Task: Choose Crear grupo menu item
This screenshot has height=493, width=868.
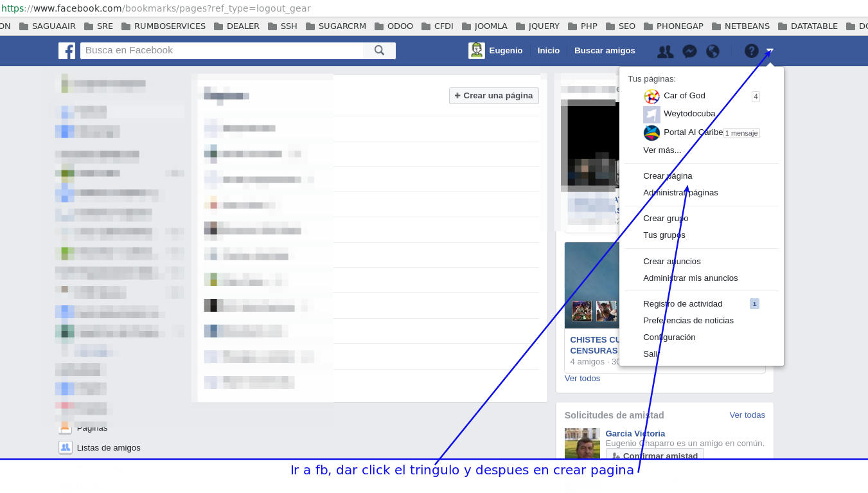Action: coord(666,219)
